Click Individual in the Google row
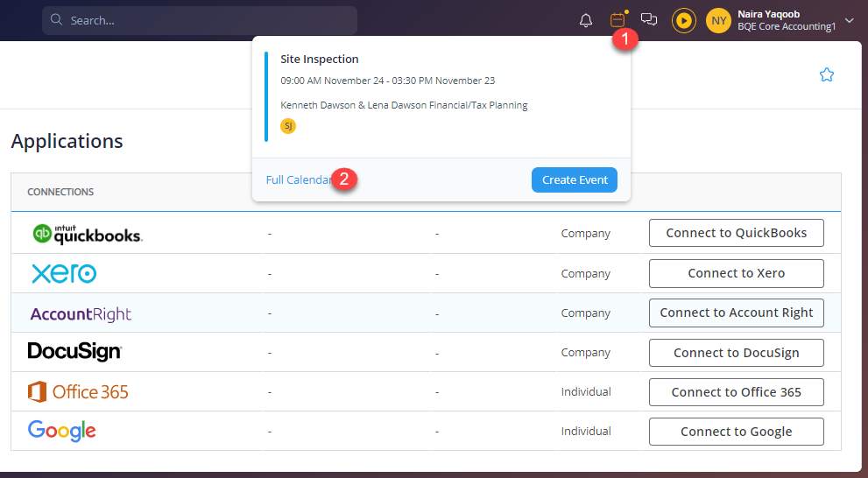This screenshot has height=478, width=868. pos(586,431)
